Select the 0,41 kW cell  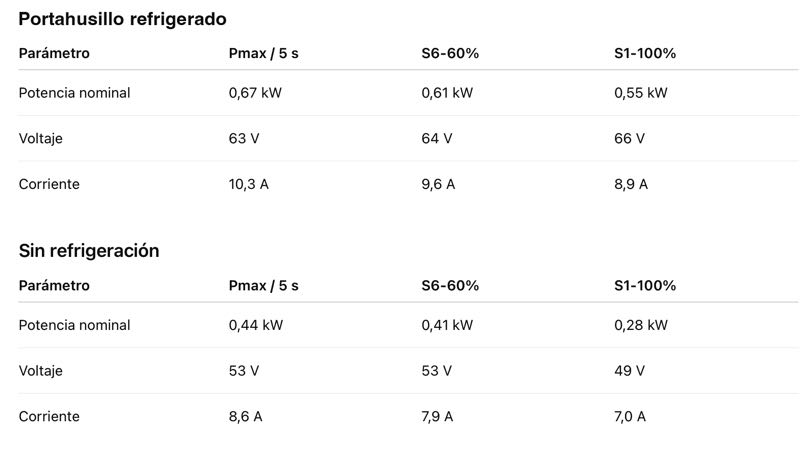click(447, 325)
